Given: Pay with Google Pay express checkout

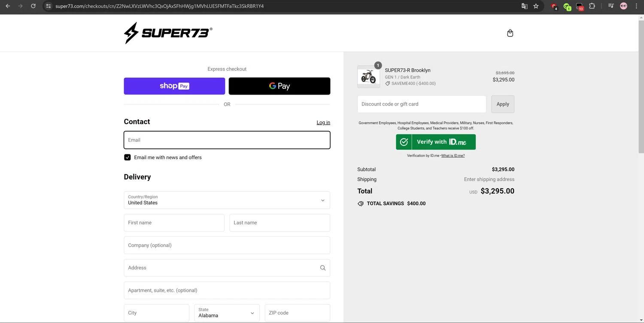Looking at the screenshot, I should [279, 86].
